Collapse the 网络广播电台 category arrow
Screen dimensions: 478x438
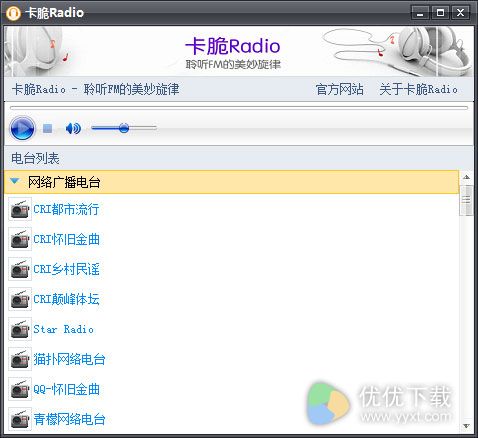(x=15, y=181)
